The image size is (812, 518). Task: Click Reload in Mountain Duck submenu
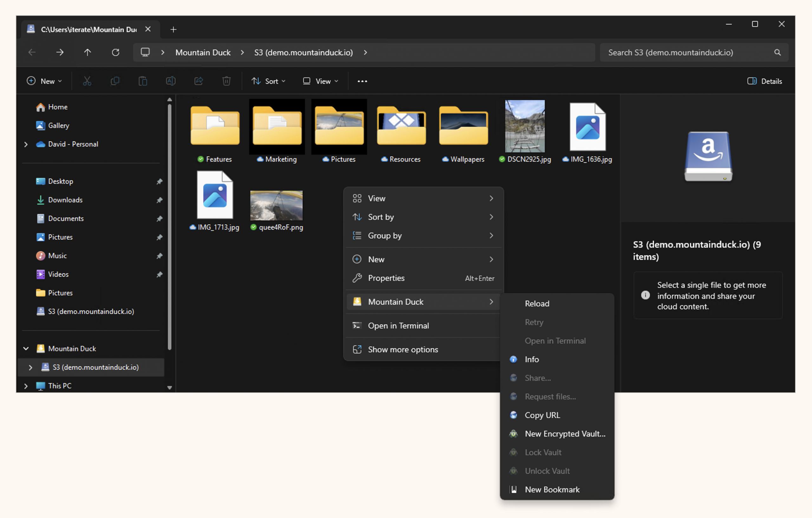557,303
